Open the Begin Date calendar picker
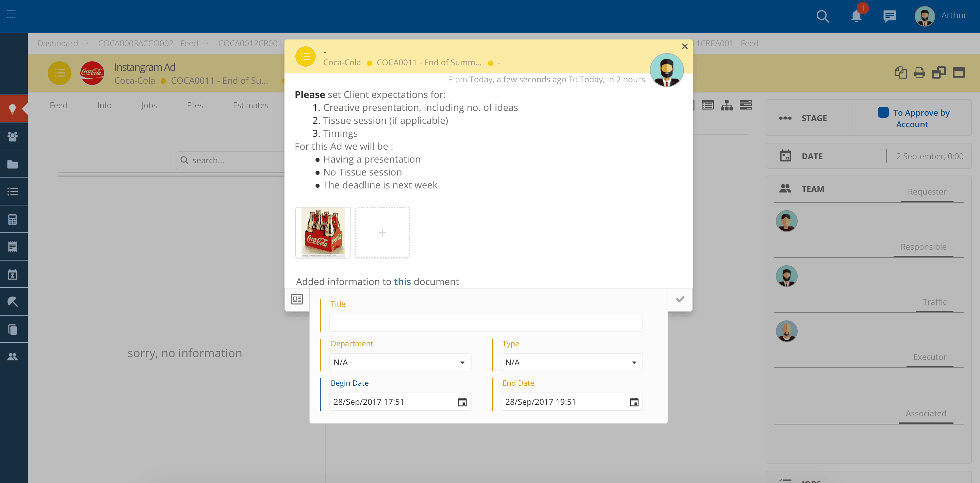This screenshot has height=483, width=980. coord(462,402)
